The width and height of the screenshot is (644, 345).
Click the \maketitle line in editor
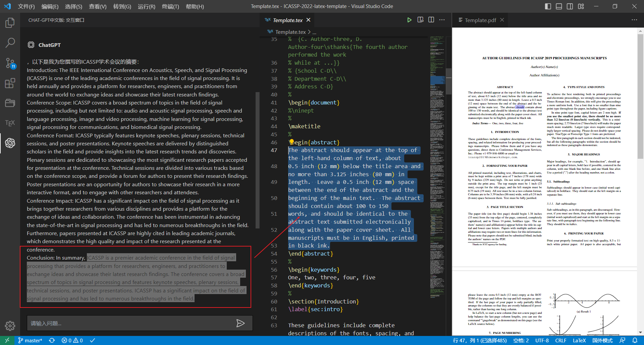click(304, 126)
